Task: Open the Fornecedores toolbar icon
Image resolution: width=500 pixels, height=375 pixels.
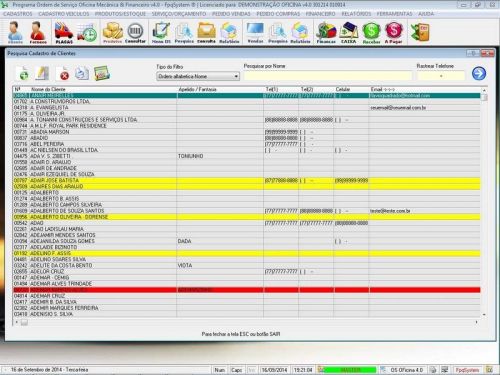Action: coord(38,32)
